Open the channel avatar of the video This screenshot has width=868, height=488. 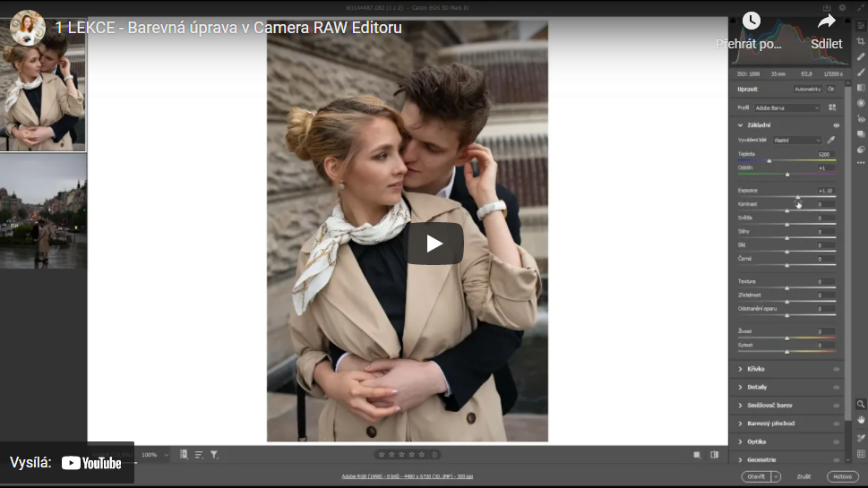pos(27,28)
